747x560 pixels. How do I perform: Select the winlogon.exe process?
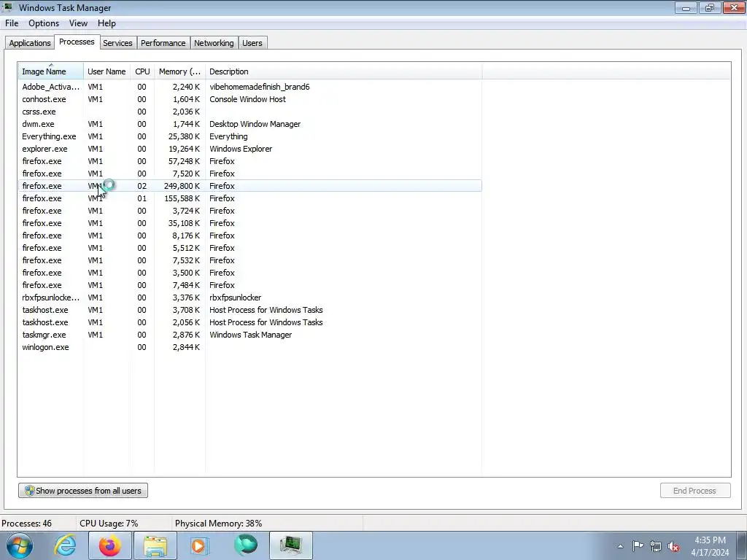coord(250,346)
